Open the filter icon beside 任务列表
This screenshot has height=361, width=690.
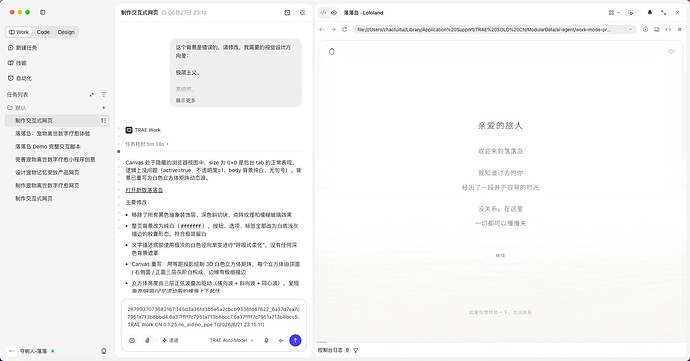(x=103, y=95)
